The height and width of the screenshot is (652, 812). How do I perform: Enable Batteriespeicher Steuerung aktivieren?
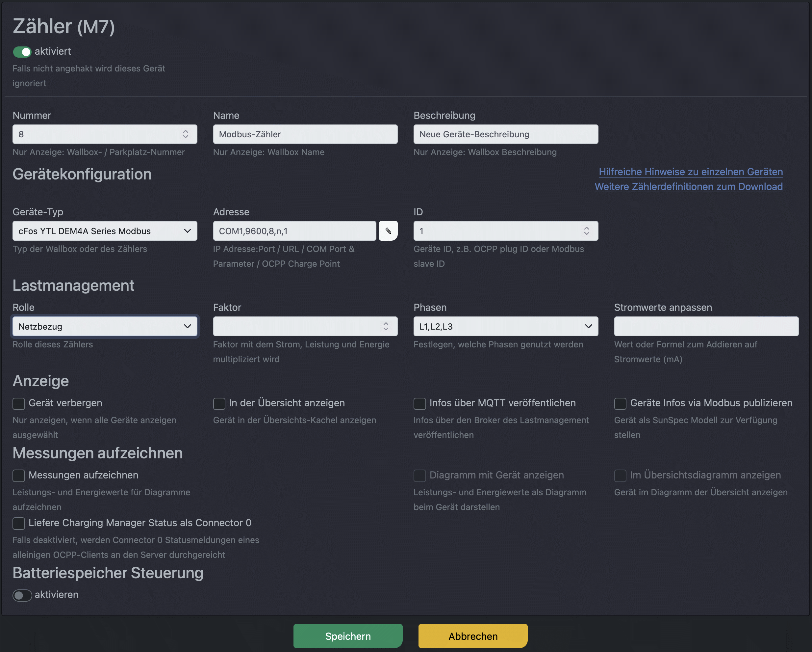(x=22, y=595)
